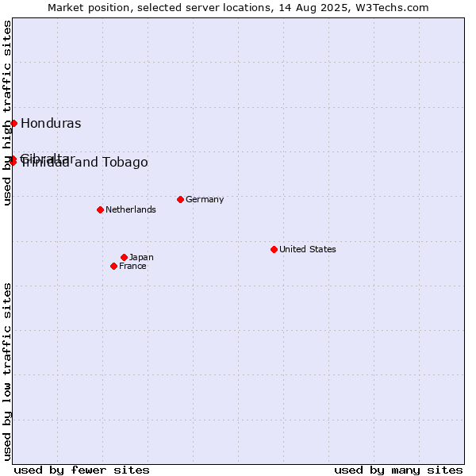Viewport: 476px width, 476px height.
Task: Click the 'Netherlands' label text
Action: coord(131,209)
